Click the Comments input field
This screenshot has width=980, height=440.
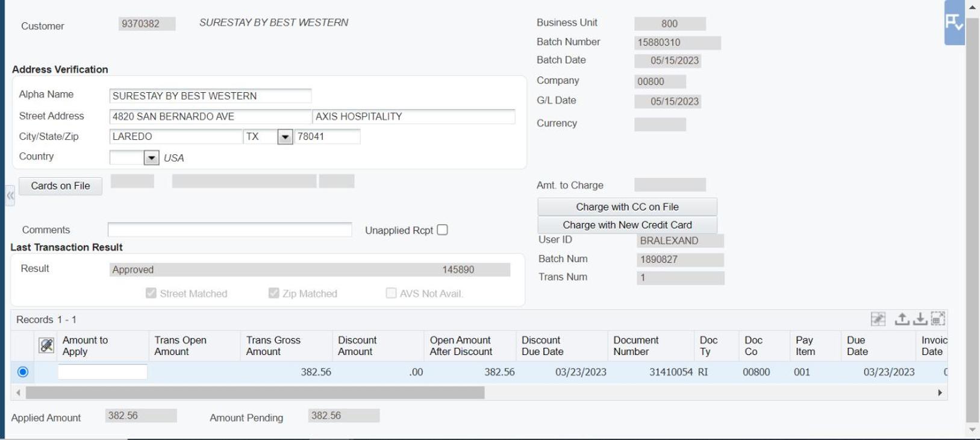click(x=229, y=230)
